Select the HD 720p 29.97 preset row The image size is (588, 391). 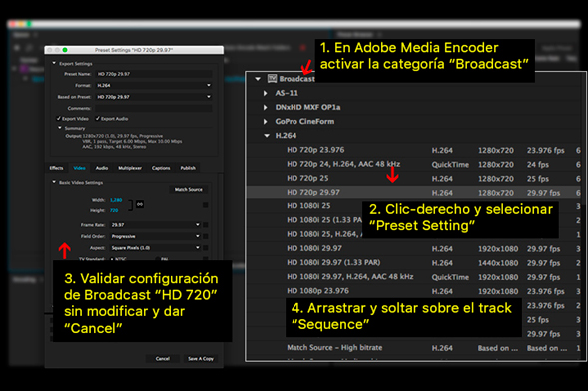[414, 193]
